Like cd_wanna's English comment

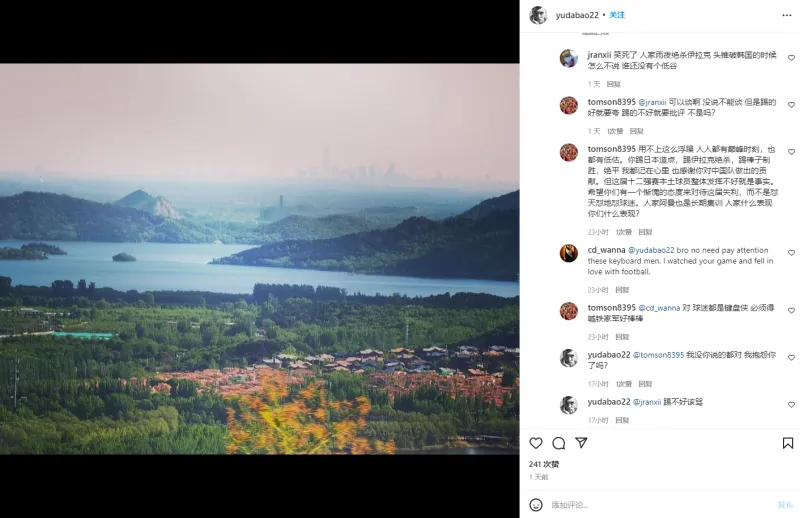[x=791, y=253]
